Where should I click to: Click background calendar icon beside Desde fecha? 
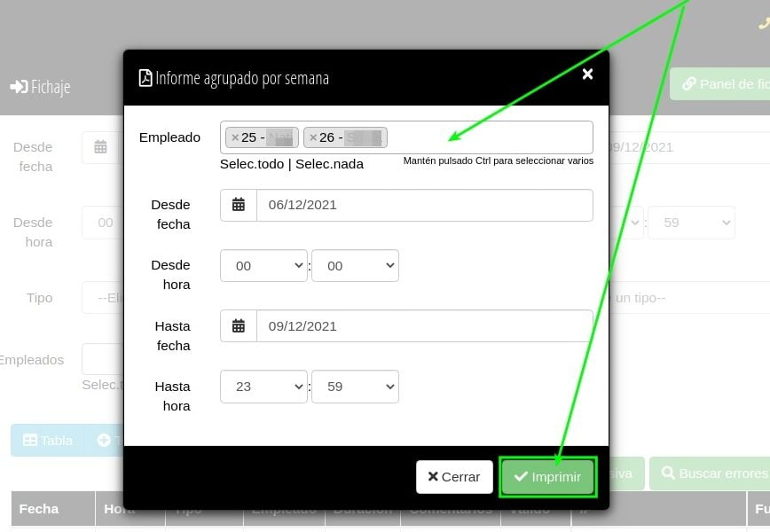(100, 147)
